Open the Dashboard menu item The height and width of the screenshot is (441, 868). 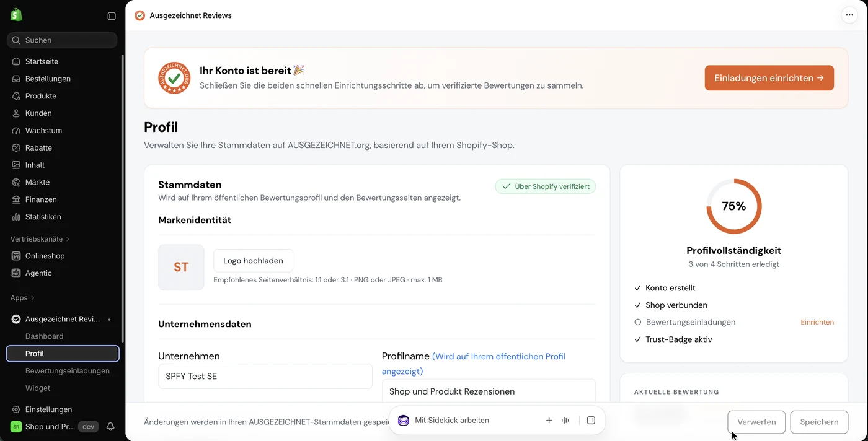44,336
